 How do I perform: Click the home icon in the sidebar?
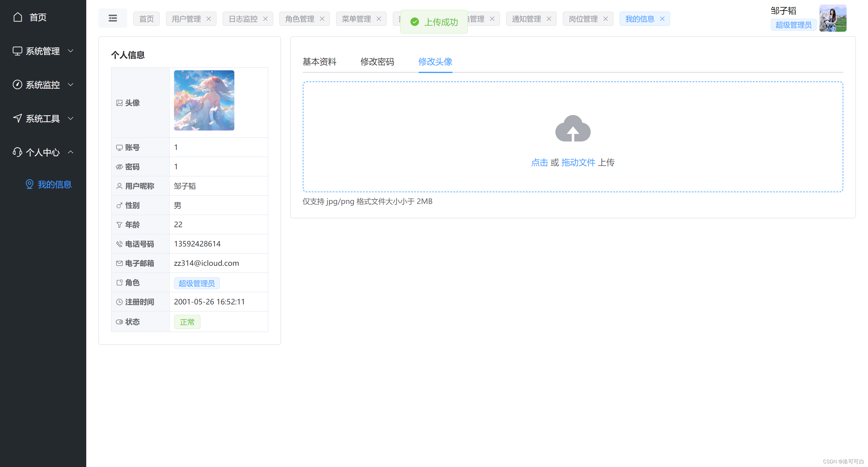18,17
